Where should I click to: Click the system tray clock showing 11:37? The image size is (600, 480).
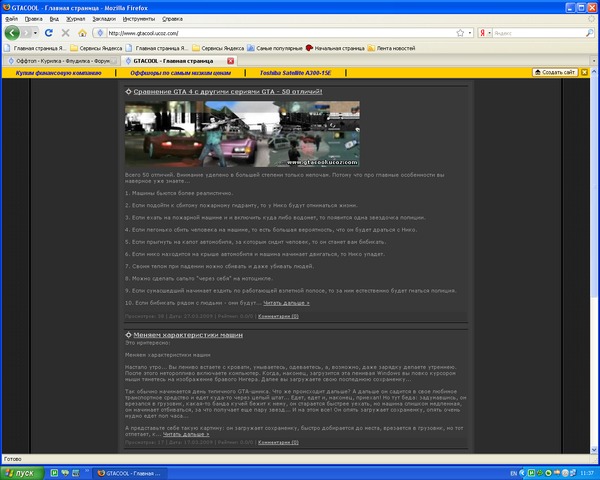[x=587, y=473]
